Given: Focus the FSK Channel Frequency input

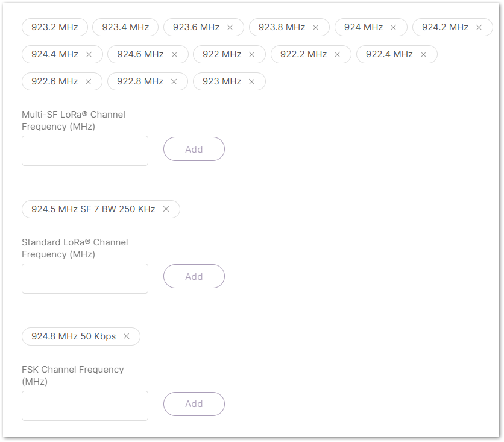Looking at the screenshot, I should tap(85, 406).
